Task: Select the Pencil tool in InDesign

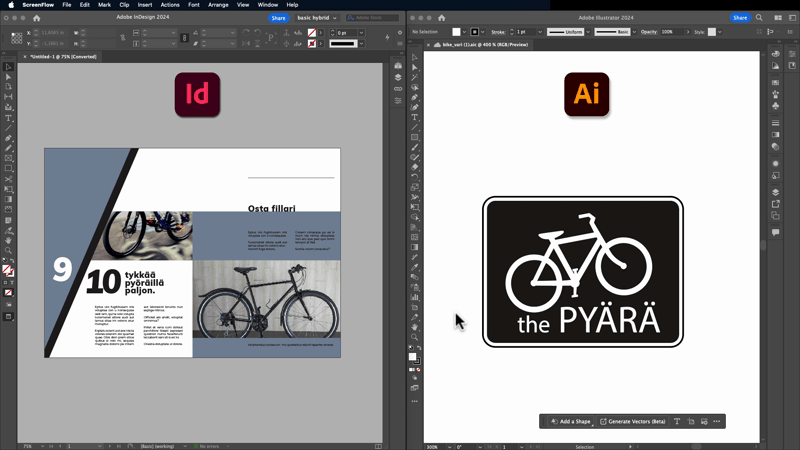Action: pos(8,148)
